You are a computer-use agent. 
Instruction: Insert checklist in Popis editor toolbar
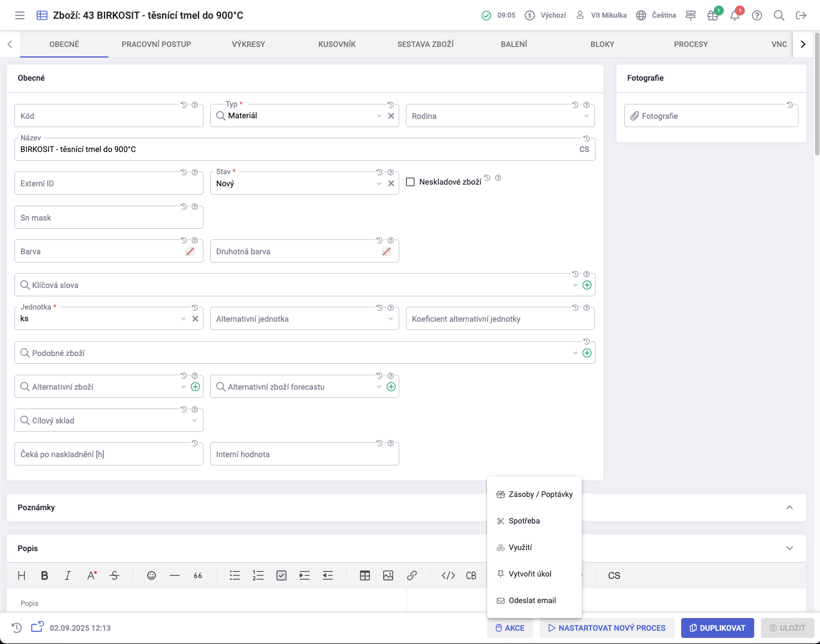click(x=281, y=575)
